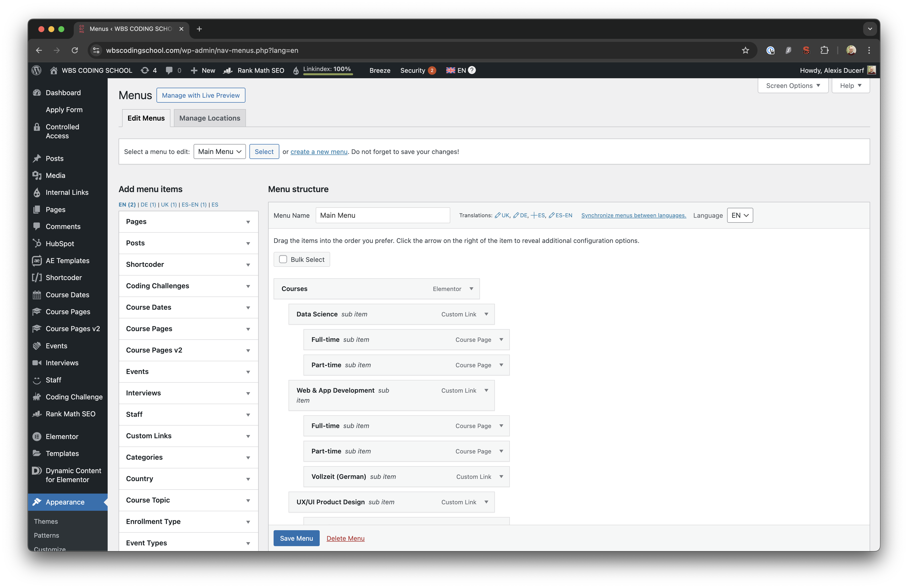Open Appearance in the sidebar menu
This screenshot has height=588, width=908.
pyautogui.click(x=68, y=502)
